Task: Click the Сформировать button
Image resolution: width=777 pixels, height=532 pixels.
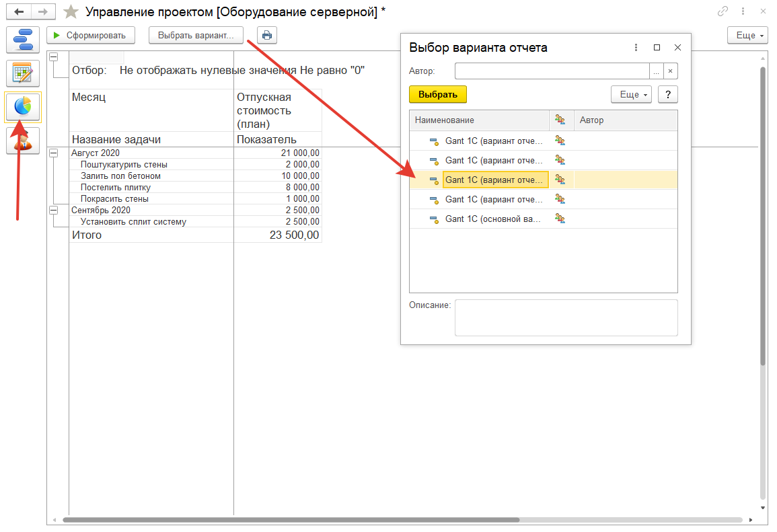Action: click(x=91, y=36)
